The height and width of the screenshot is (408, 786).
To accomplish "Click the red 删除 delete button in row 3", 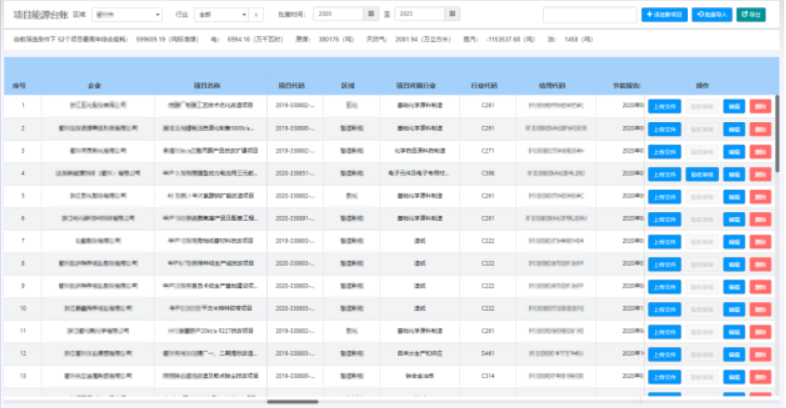I will (760, 150).
